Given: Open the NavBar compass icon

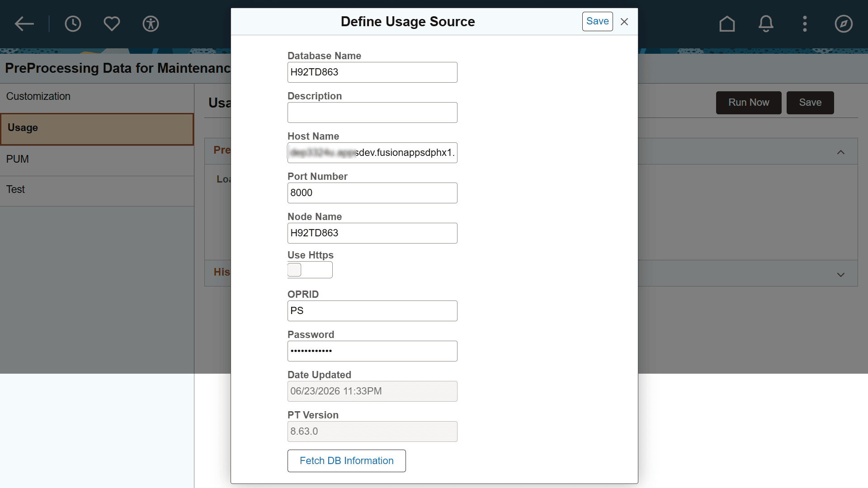Looking at the screenshot, I should (x=844, y=23).
